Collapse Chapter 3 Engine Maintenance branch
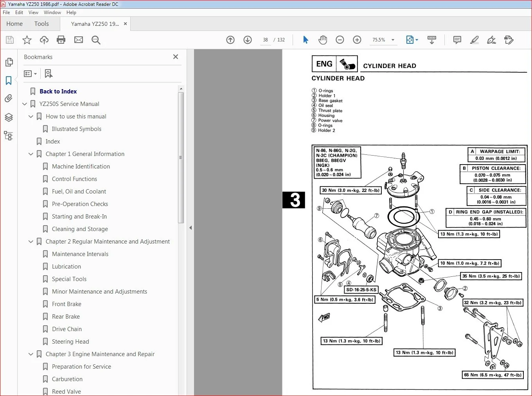Viewport: 532px width, 396px height. point(31,354)
